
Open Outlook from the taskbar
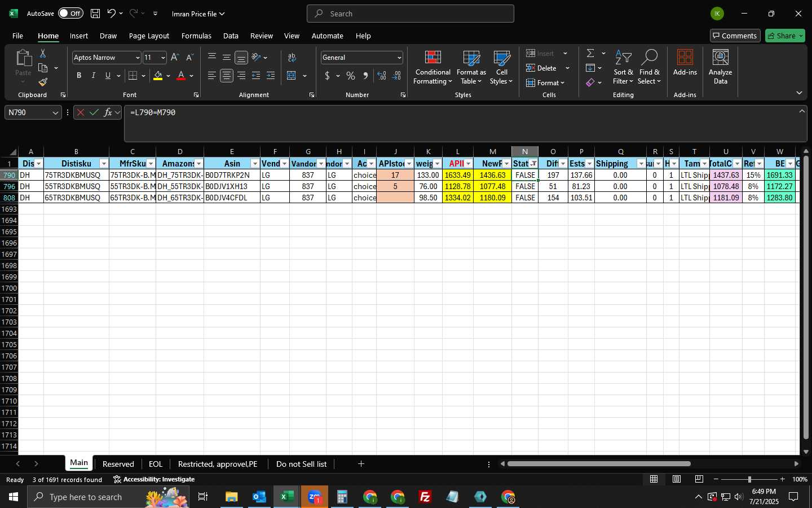coord(259,497)
